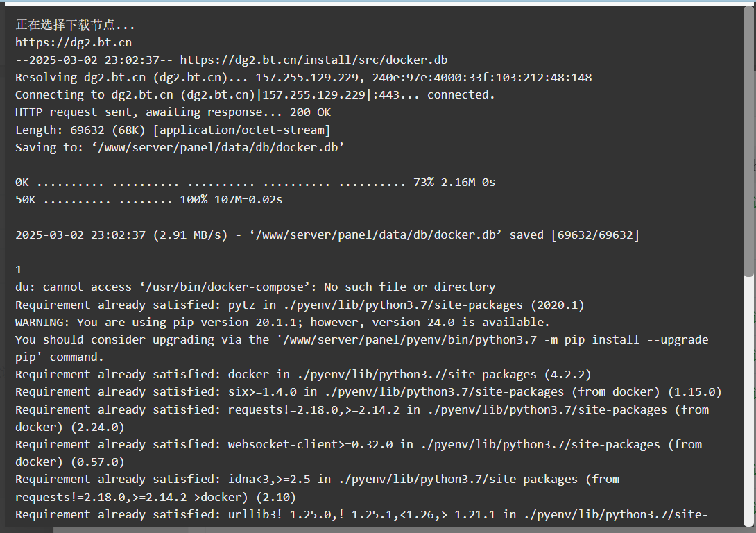Image resolution: width=756 pixels, height=533 pixels.
Task: Click the 'Requirement already satisfied: six>=1.4.0' line
Action: [368, 391]
